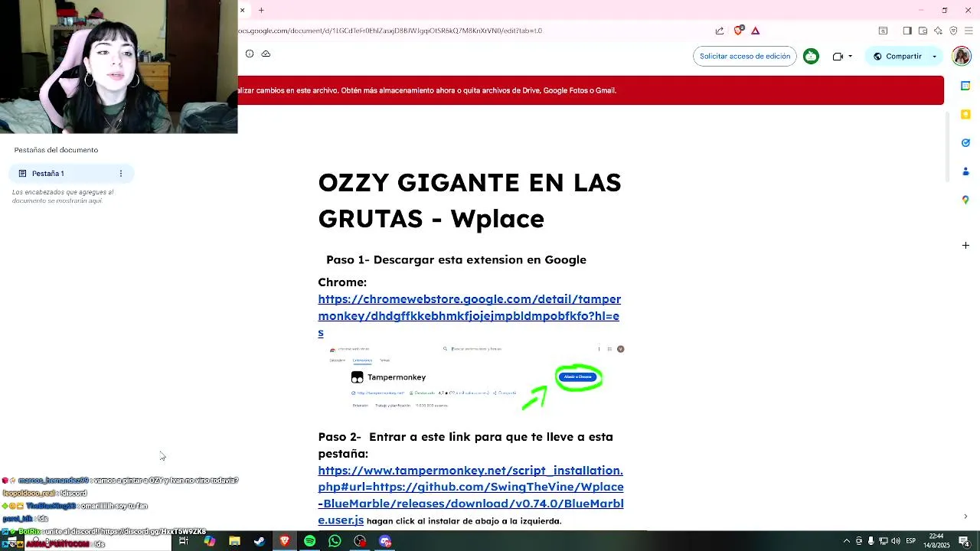
Task: Open the Brave Wallet icon
Action: point(923,31)
